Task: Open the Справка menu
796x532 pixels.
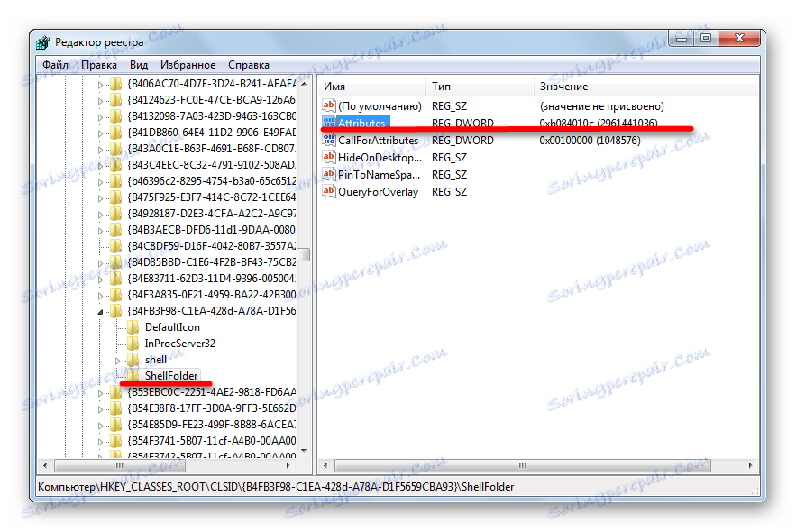Action: coord(248,65)
